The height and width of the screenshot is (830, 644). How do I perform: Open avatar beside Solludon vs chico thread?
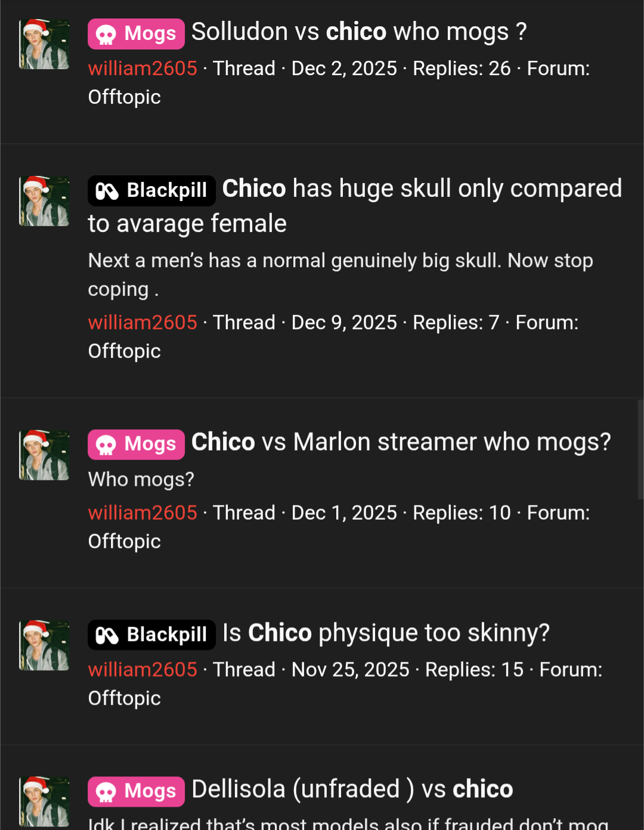point(44,44)
